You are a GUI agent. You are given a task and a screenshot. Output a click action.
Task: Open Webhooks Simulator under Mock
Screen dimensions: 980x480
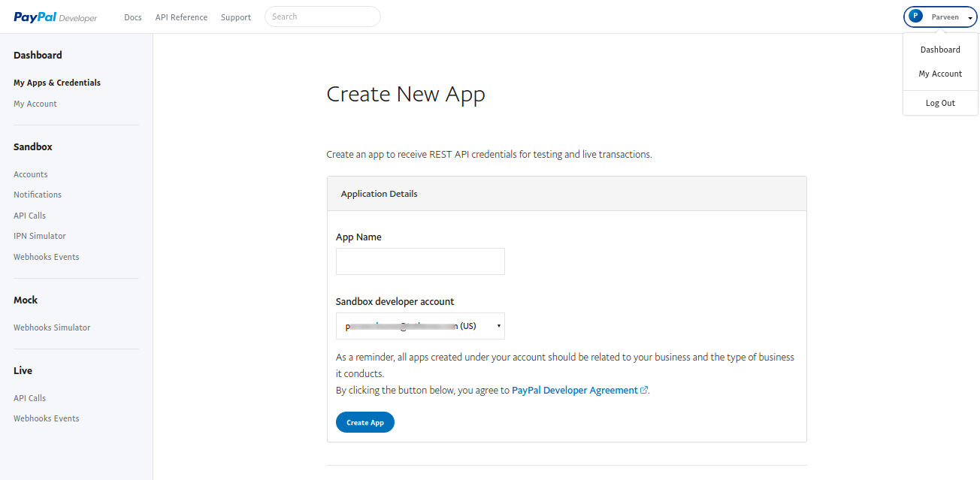(x=52, y=328)
